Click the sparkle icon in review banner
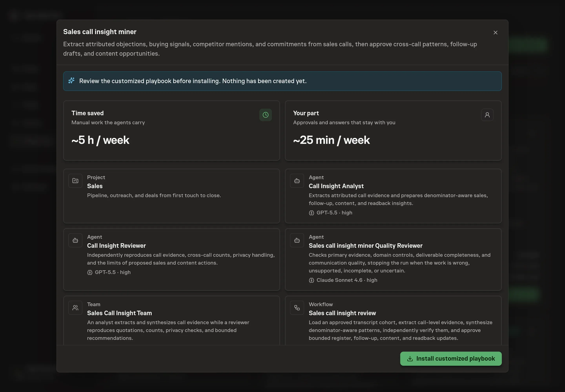Image resolution: width=565 pixels, height=392 pixels. point(71,81)
